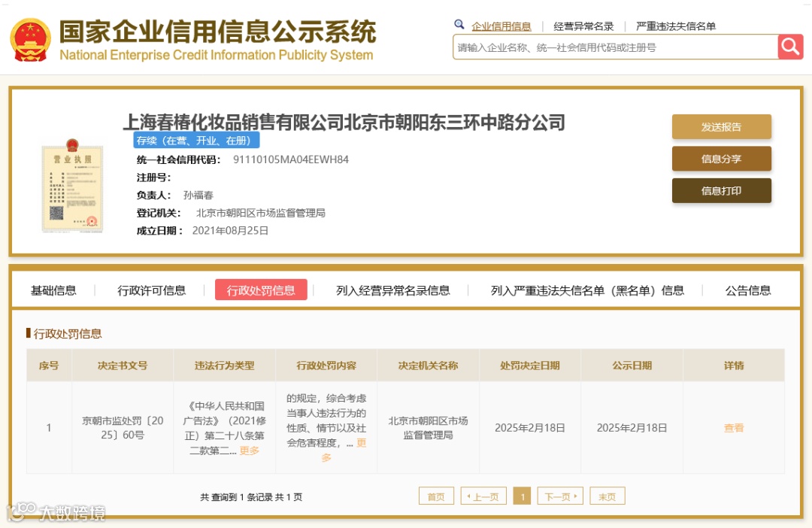
Task: Click the 京朝市监处罚〔2025〕60号 cell
Action: click(123, 427)
